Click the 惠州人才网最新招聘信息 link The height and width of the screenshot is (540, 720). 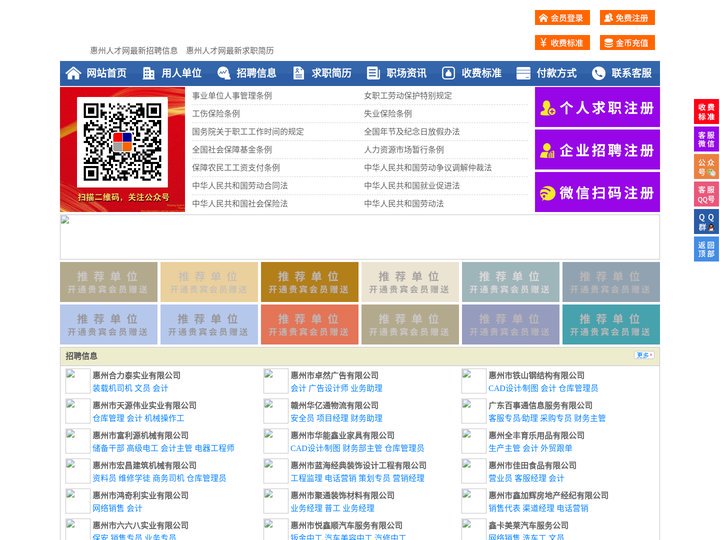click(x=134, y=51)
